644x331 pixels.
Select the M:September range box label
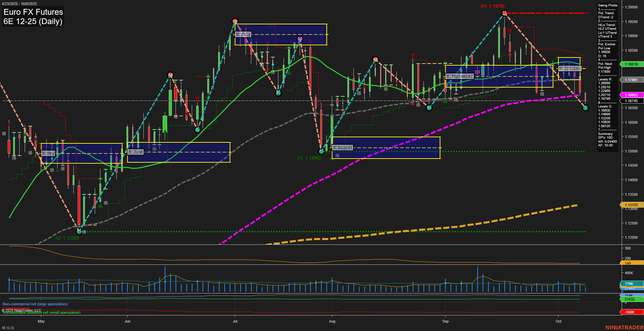click(x=459, y=76)
